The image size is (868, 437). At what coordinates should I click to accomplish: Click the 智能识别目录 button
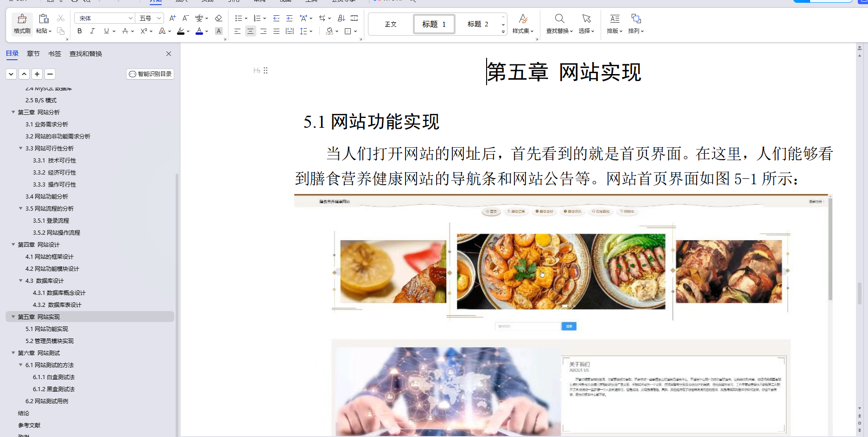click(150, 74)
